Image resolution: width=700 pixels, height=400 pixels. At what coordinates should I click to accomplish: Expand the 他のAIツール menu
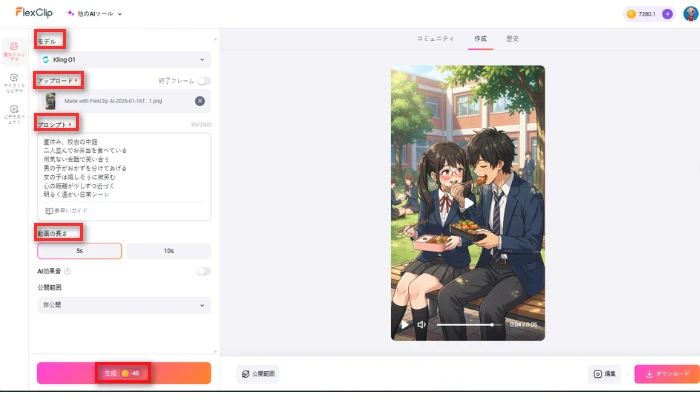point(95,14)
